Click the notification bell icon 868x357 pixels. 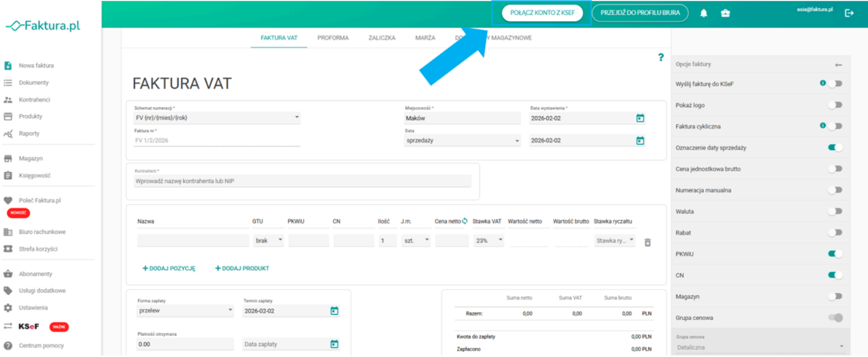coord(703,13)
